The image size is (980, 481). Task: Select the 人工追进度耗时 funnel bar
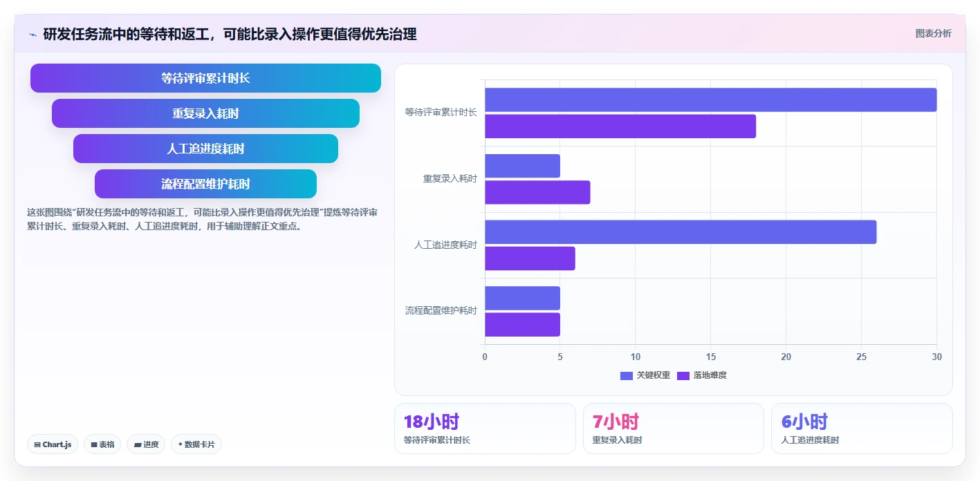pyautogui.click(x=205, y=149)
